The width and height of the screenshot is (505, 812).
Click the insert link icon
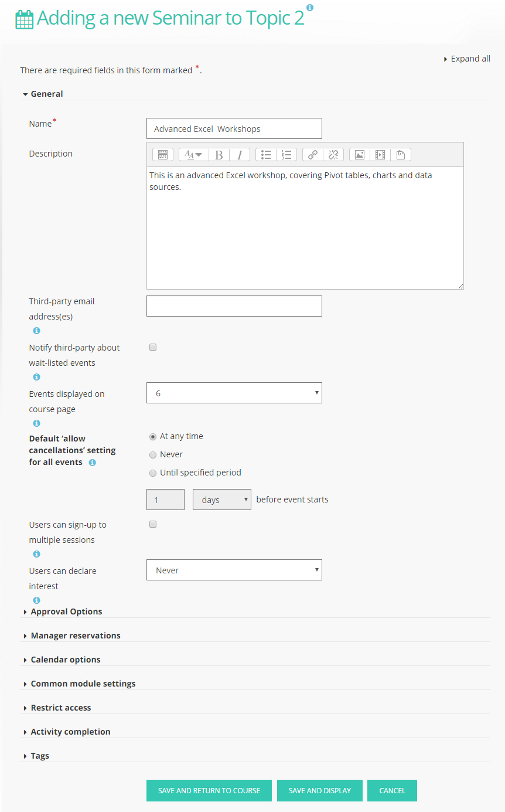(313, 155)
